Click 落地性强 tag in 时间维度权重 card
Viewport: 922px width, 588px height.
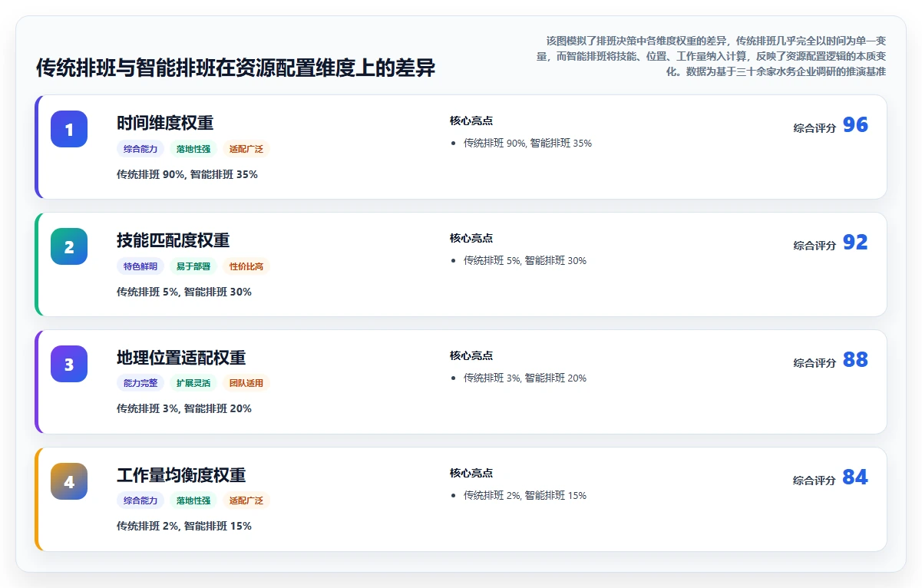coord(193,149)
